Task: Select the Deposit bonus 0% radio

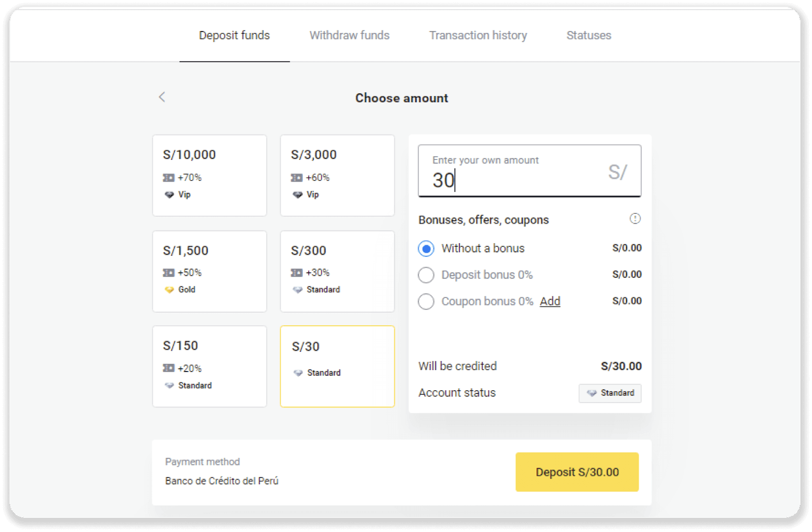Action: [x=426, y=275]
